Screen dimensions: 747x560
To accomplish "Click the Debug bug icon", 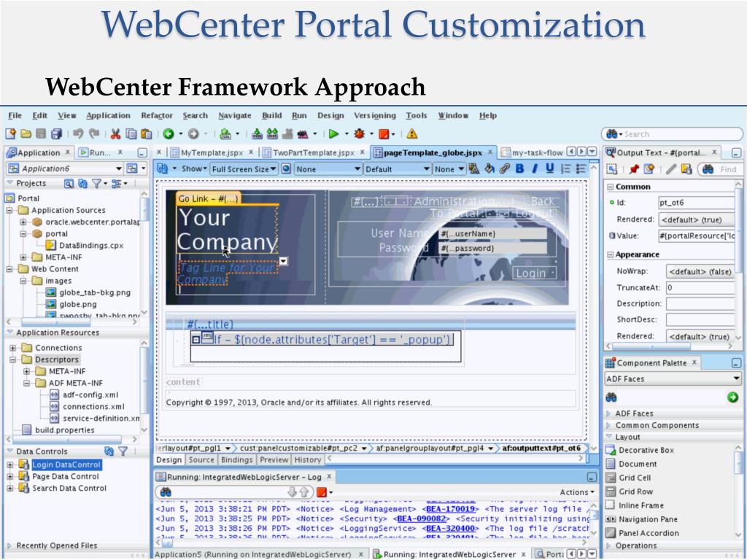I will [x=359, y=134].
